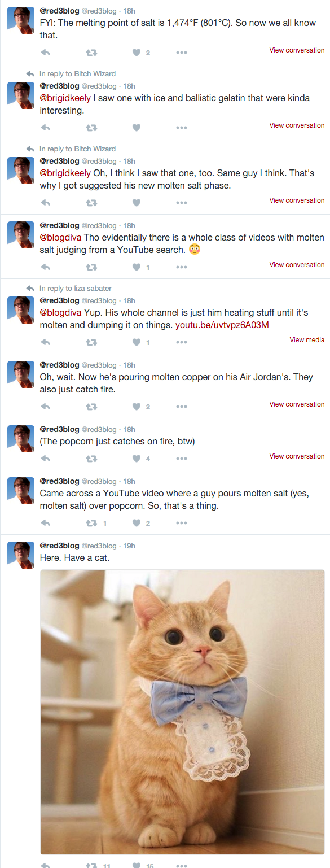Like the popcorn catches on fire tweet
330x868 pixels.
[136, 459]
